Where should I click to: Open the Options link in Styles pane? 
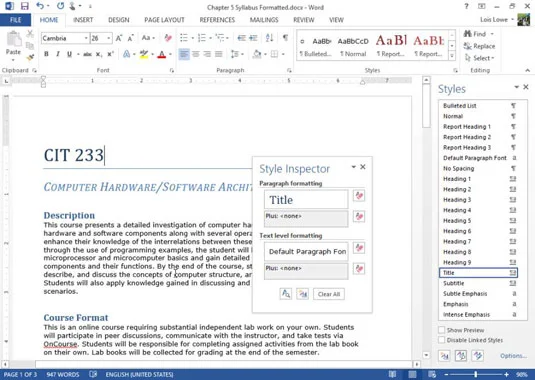(x=513, y=356)
